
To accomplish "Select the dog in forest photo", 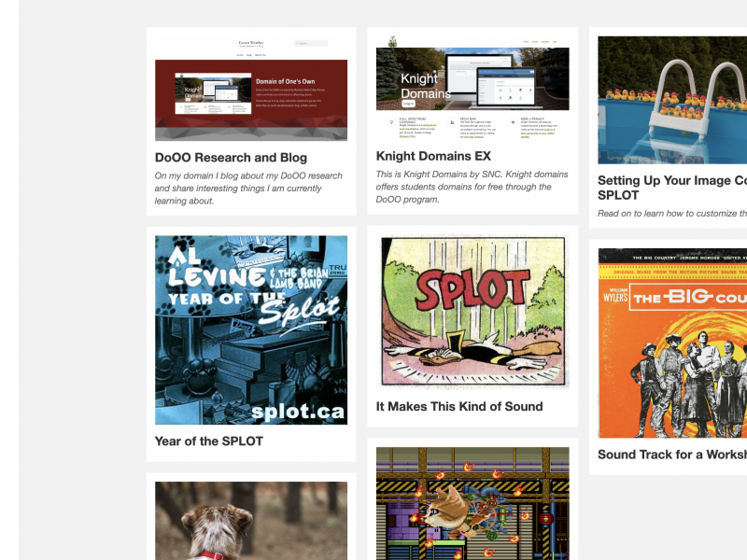I will [x=251, y=521].
